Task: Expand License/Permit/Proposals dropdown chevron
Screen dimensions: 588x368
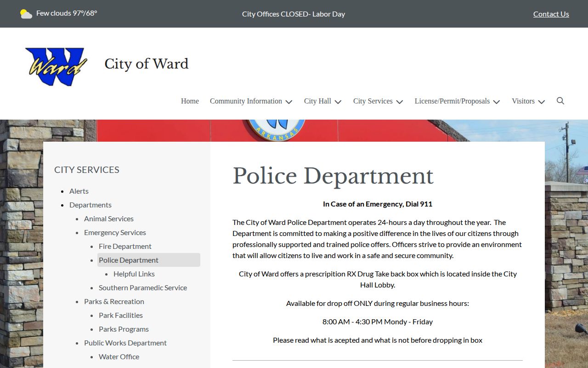Action: [x=496, y=102]
